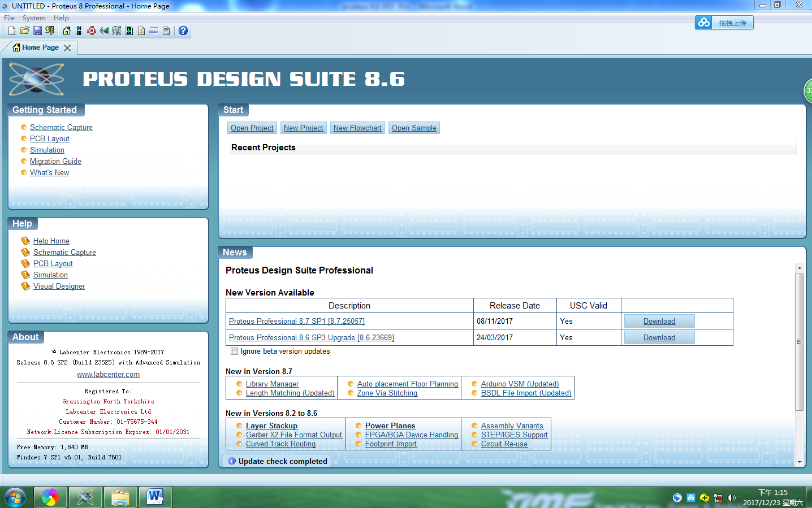Screen dimensions: 812x508
Task: Click the Open Sample button
Action: click(x=414, y=128)
